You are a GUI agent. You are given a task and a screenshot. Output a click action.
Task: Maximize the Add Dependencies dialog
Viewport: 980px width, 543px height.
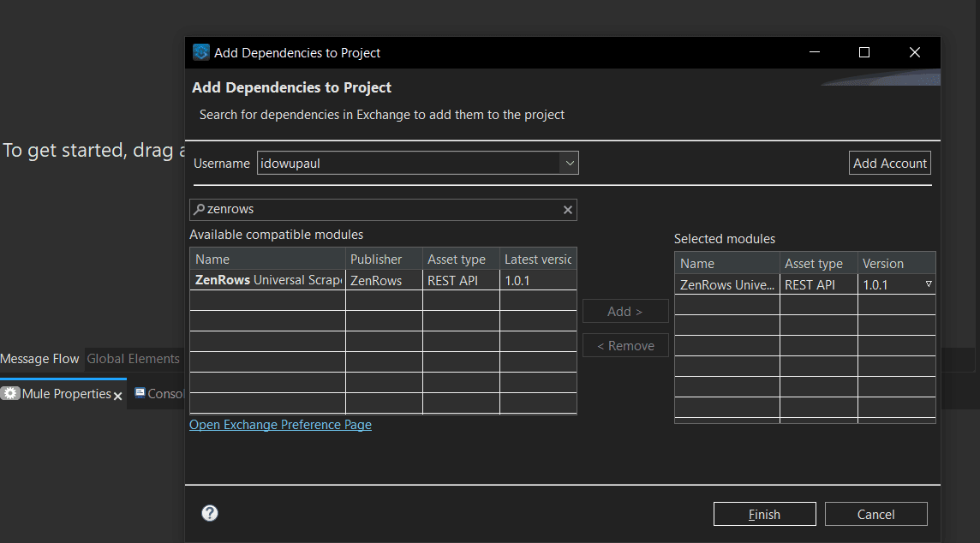pos(864,52)
